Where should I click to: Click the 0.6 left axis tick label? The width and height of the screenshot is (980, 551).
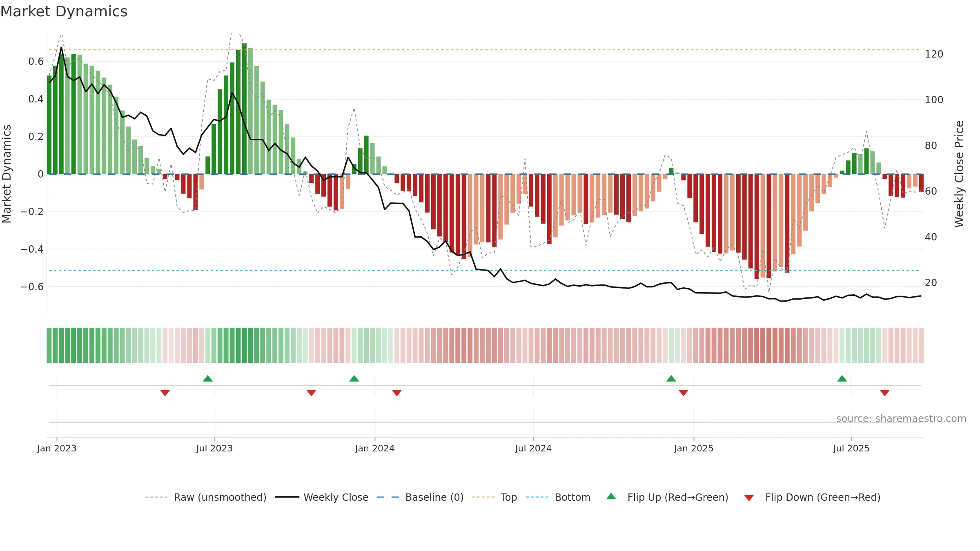point(36,62)
